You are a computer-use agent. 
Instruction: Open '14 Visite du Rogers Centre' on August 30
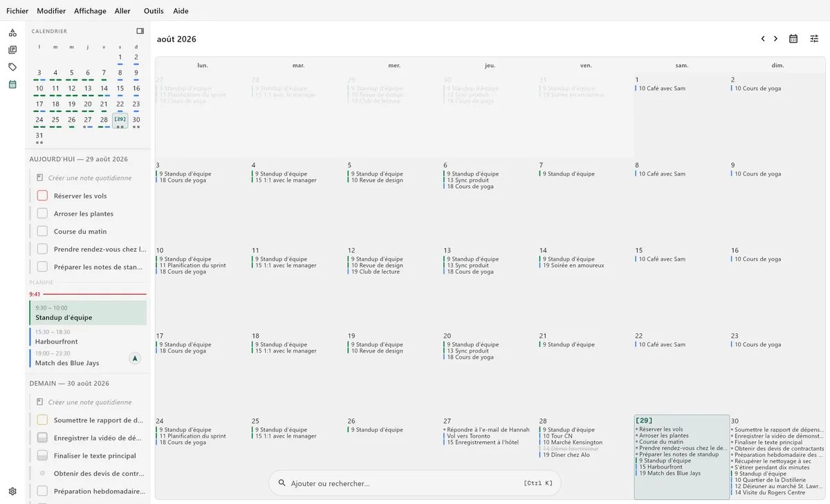[x=769, y=492]
